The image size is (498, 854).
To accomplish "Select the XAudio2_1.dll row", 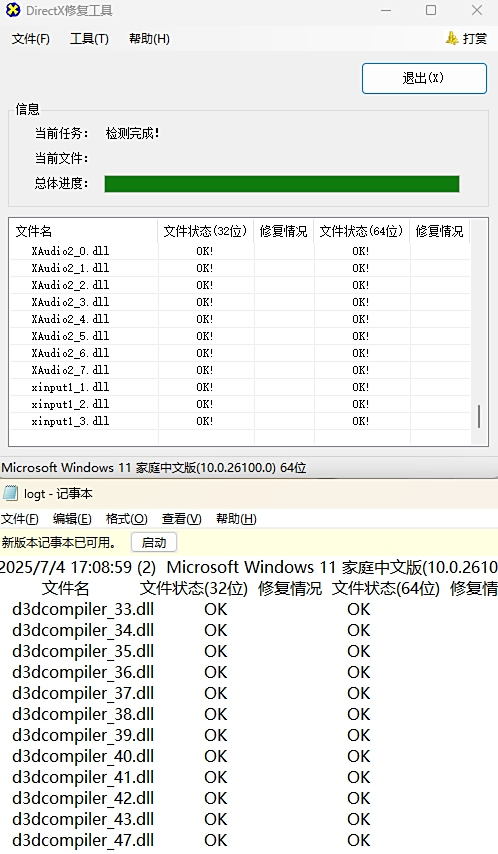I will [x=240, y=268].
